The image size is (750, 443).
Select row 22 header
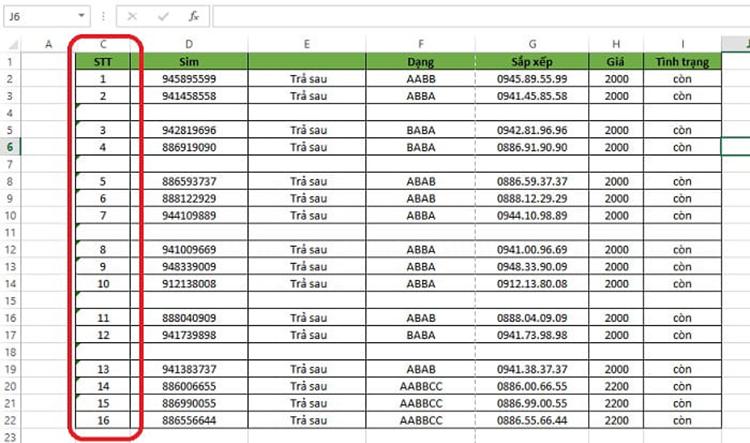tap(11, 420)
